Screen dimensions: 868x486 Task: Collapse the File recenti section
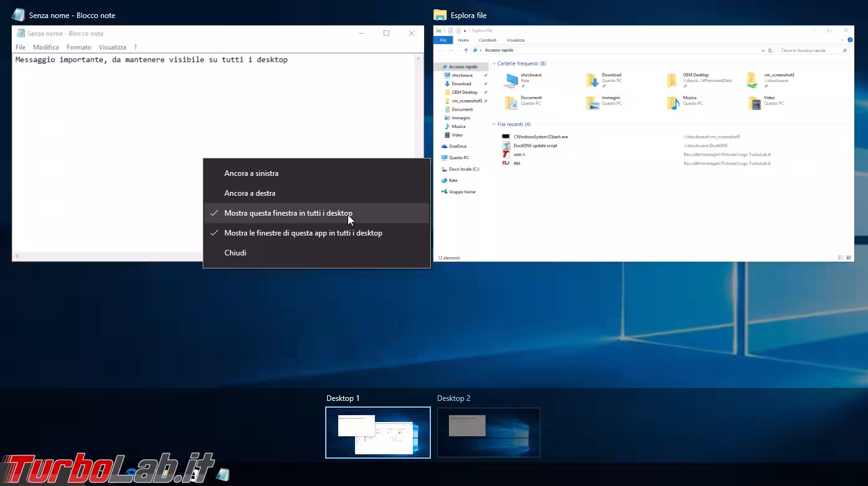495,124
